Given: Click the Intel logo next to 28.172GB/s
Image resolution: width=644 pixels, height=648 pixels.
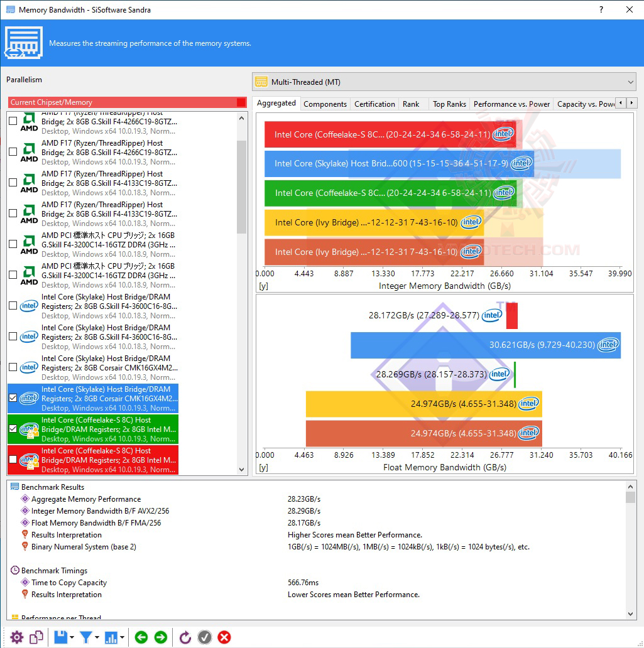Looking at the screenshot, I should (492, 315).
